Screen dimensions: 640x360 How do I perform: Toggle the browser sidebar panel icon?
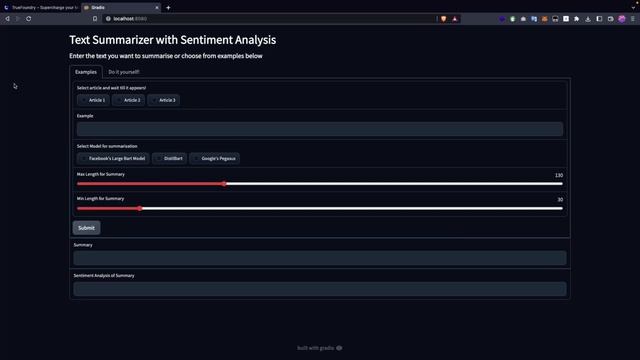click(599, 19)
